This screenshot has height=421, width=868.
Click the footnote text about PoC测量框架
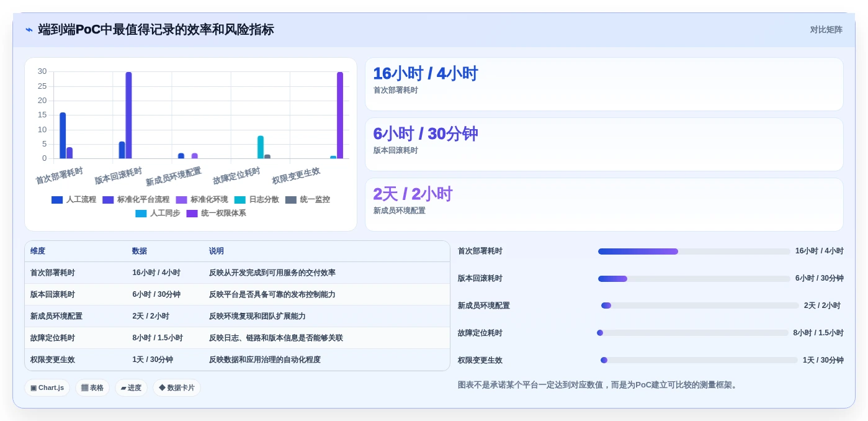pyautogui.click(x=599, y=385)
